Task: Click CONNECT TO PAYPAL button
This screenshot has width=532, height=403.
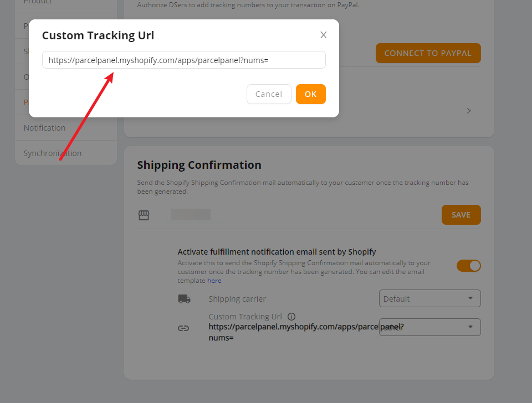Action: (428, 53)
